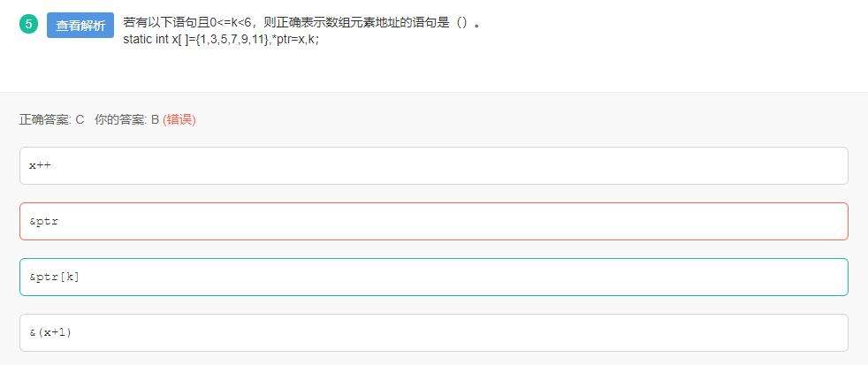
Task: Click the letter C of correct answer
Action: click(x=80, y=119)
